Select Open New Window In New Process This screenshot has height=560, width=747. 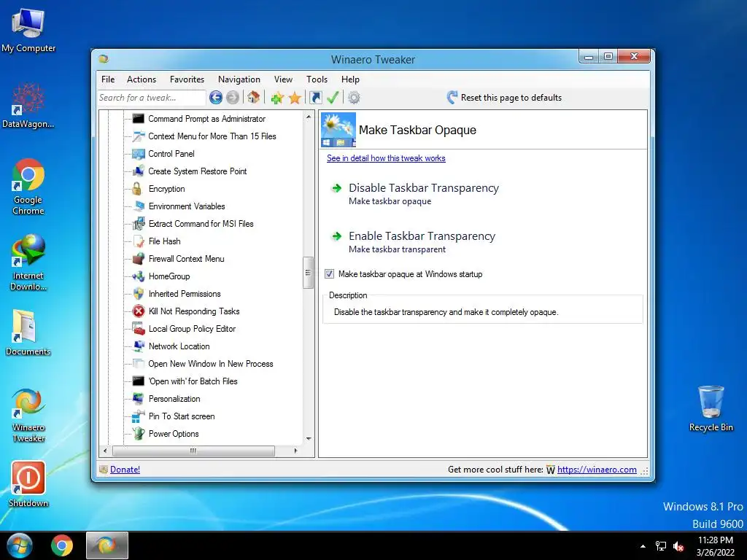click(x=211, y=364)
